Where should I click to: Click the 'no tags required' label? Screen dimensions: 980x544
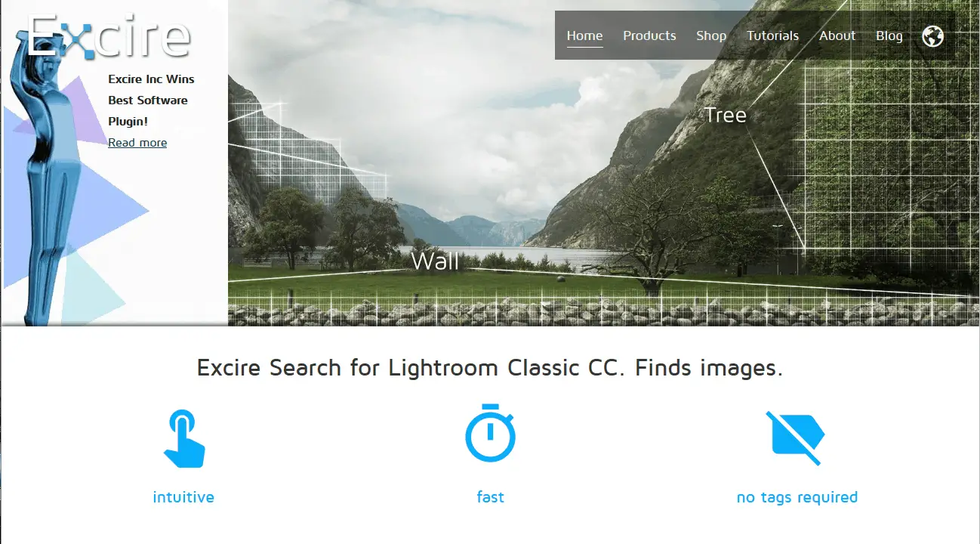click(797, 497)
